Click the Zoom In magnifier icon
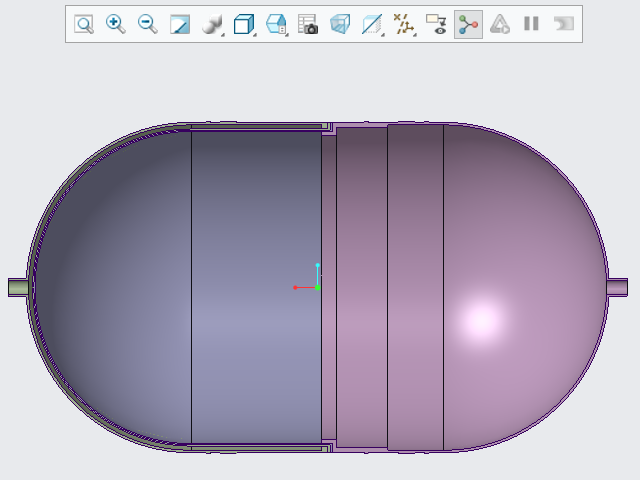640x480 pixels. click(x=116, y=24)
